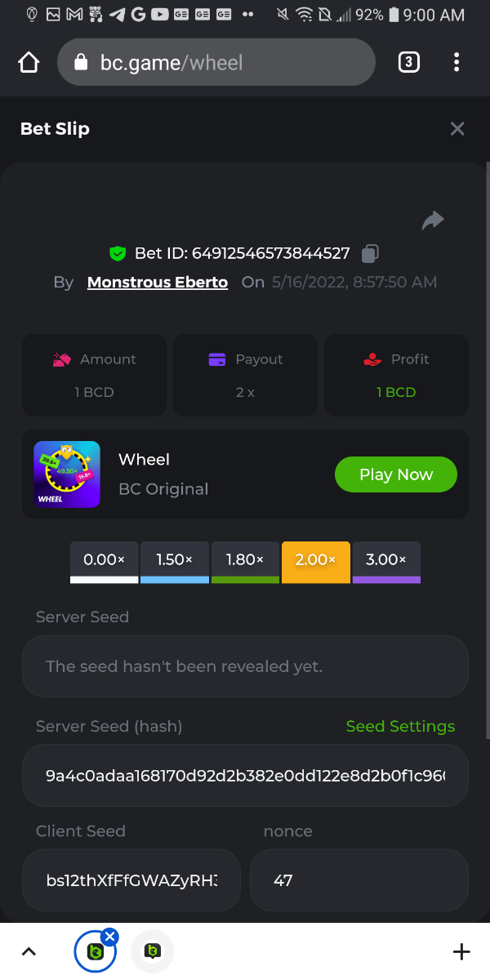The height and width of the screenshot is (980, 490).
Task: Open the Seed Settings link
Action: point(400,726)
